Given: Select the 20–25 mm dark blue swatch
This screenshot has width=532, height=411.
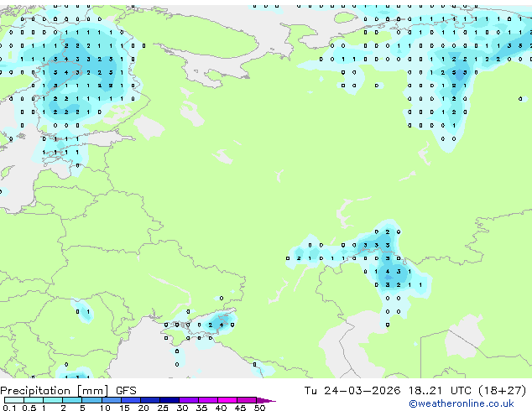Looking at the screenshot, I should click(x=150, y=400).
